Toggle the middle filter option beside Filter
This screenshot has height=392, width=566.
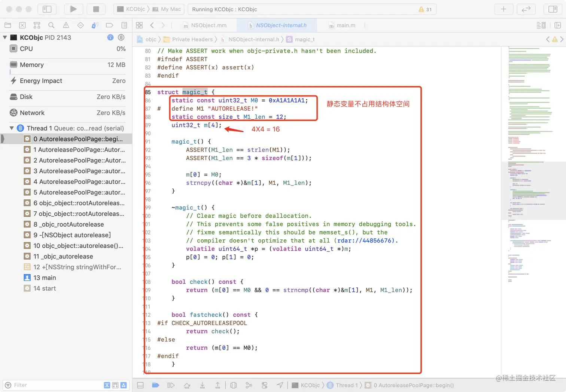pos(115,385)
